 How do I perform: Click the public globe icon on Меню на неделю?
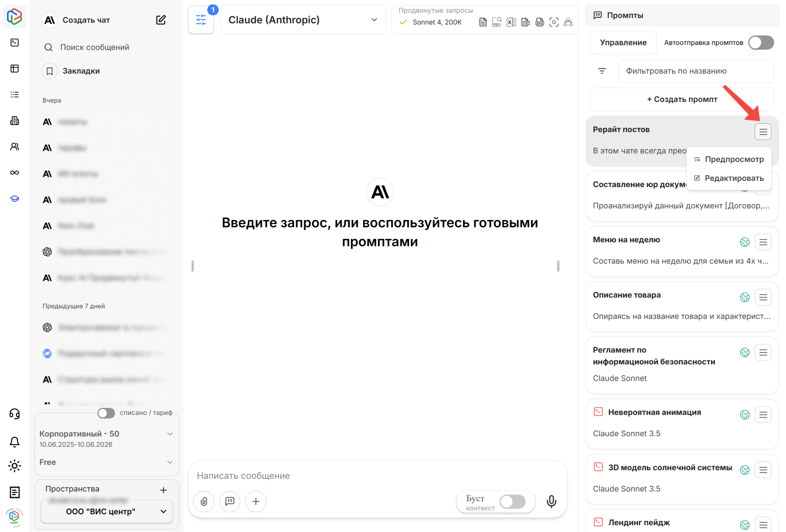pos(745,242)
